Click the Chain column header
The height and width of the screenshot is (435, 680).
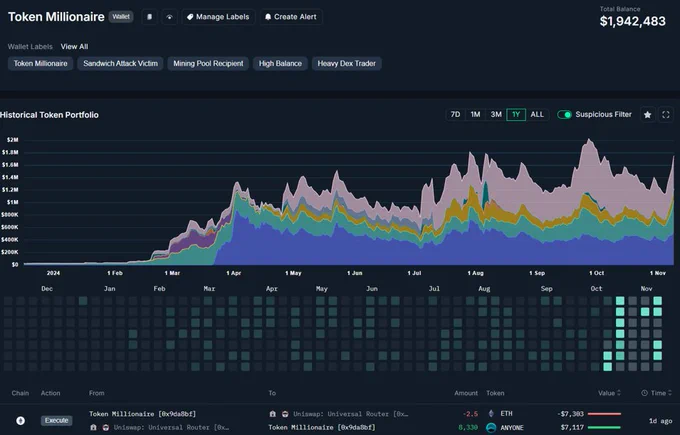(x=20, y=393)
